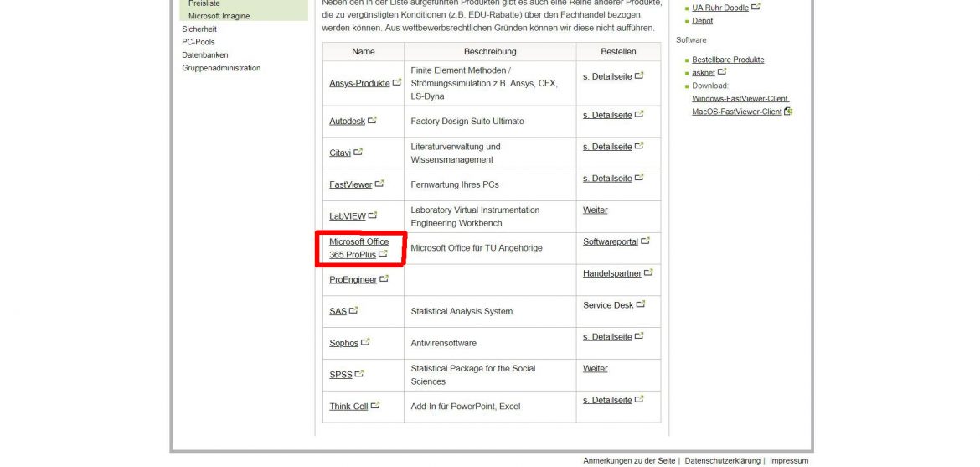
Task: Click external icon beside Citavi Detailseite
Action: (639, 145)
